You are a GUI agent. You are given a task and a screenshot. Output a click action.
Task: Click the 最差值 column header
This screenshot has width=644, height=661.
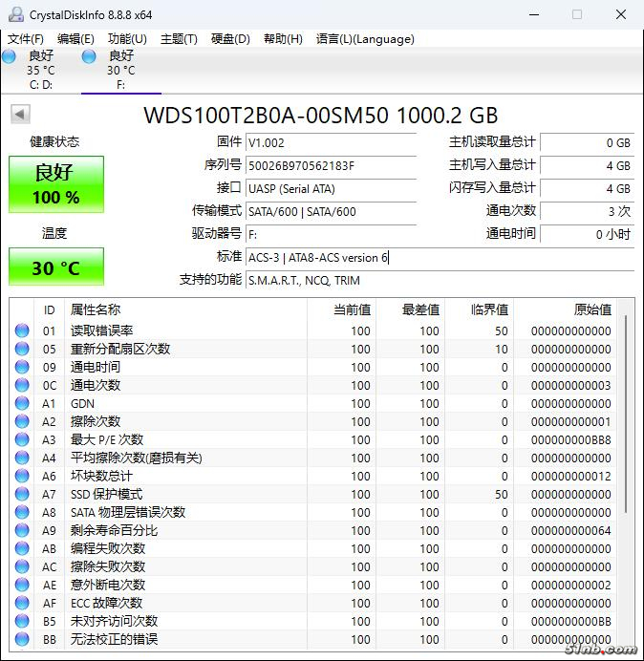410,309
